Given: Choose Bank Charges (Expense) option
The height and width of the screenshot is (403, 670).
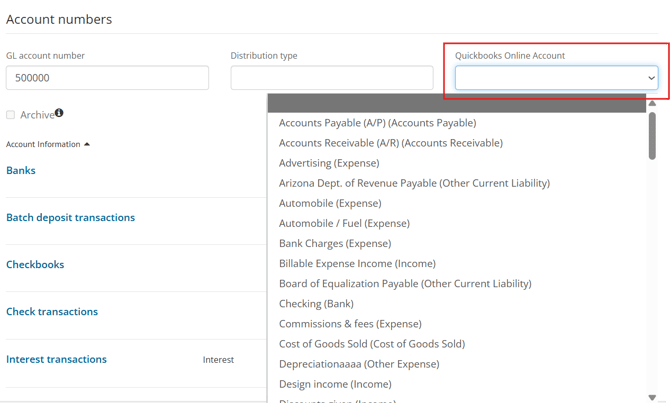Looking at the screenshot, I should (335, 243).
